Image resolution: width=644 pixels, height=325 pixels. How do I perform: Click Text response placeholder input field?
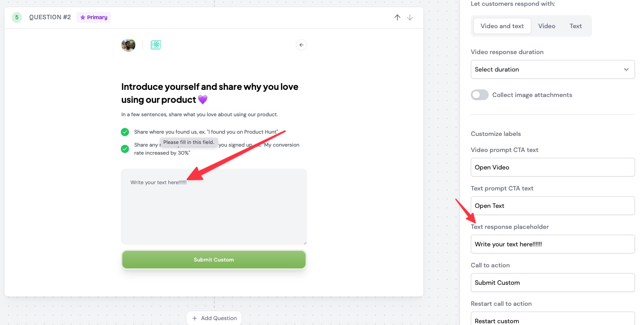point(553,244)
